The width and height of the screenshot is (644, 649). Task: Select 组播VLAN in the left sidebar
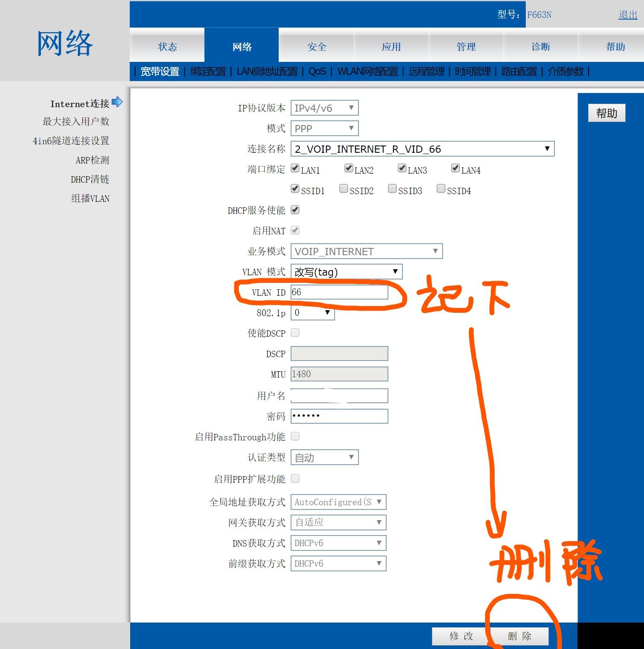(91, 198)
